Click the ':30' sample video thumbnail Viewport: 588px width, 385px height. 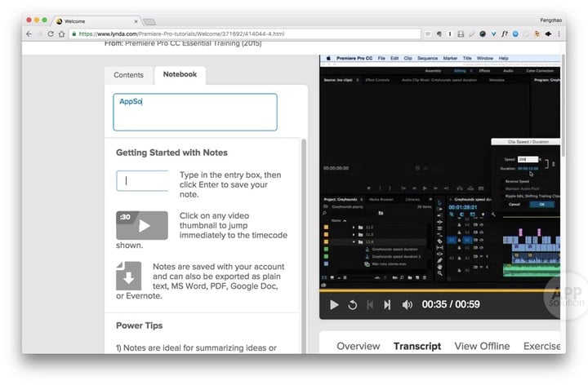click(x=142, y=225)
